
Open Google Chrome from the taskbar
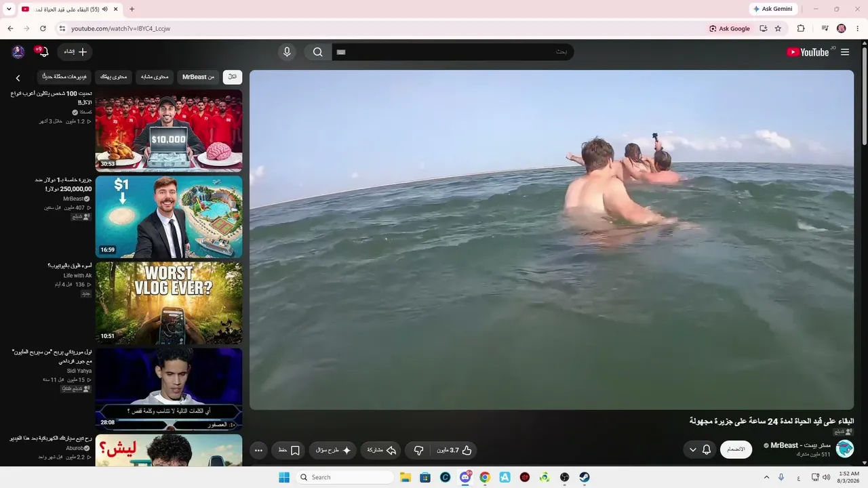485,477
